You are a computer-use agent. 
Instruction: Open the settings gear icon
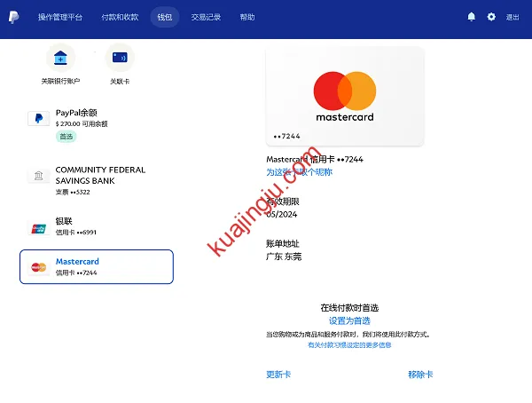[x=491, y=17]
